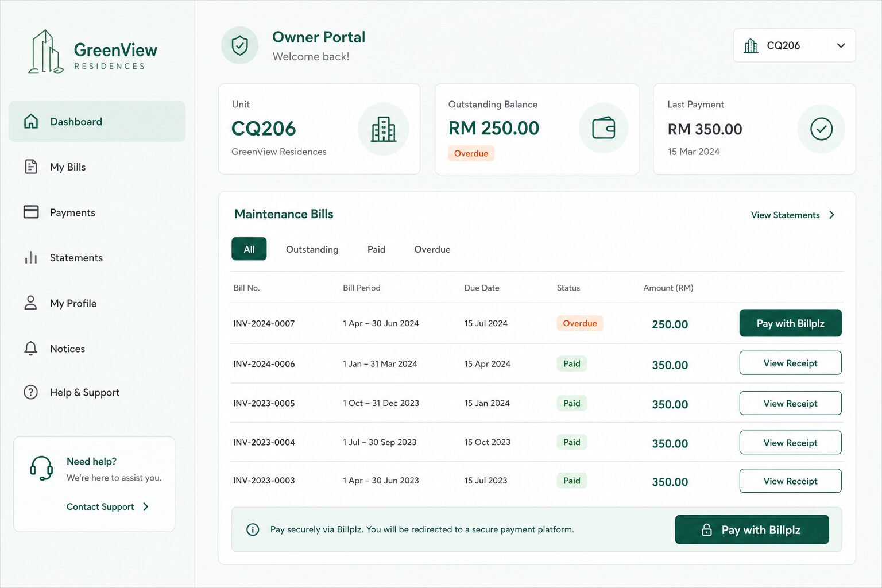Click the chevron arrow after View Statements

831,215
